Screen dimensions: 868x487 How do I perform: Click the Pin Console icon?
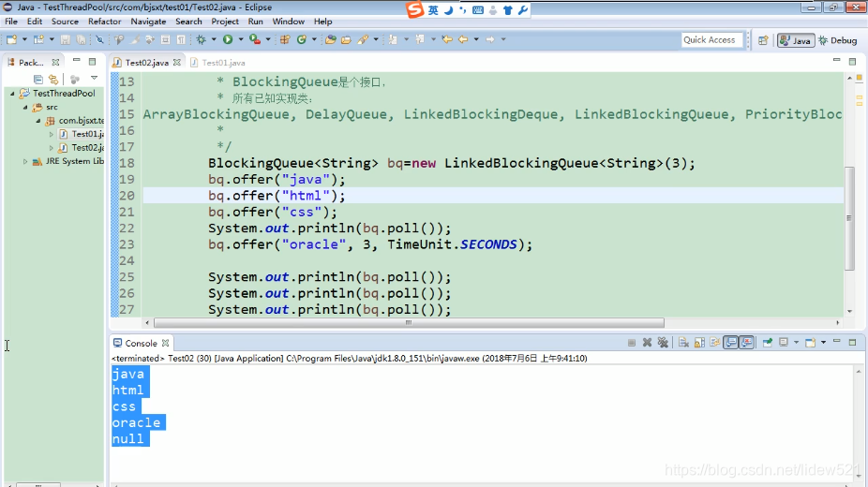[x=768, y=343]
